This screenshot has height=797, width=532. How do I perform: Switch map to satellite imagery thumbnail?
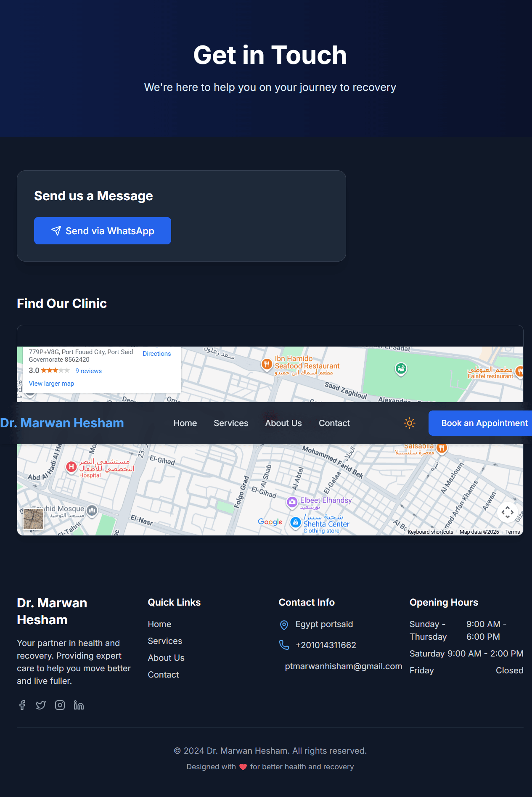coord(33,519)
